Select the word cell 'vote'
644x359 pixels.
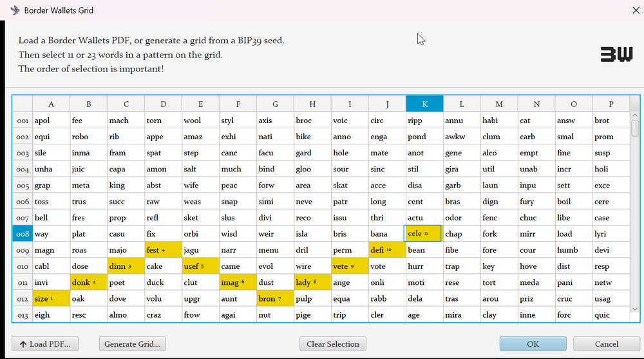pos(387,266)
